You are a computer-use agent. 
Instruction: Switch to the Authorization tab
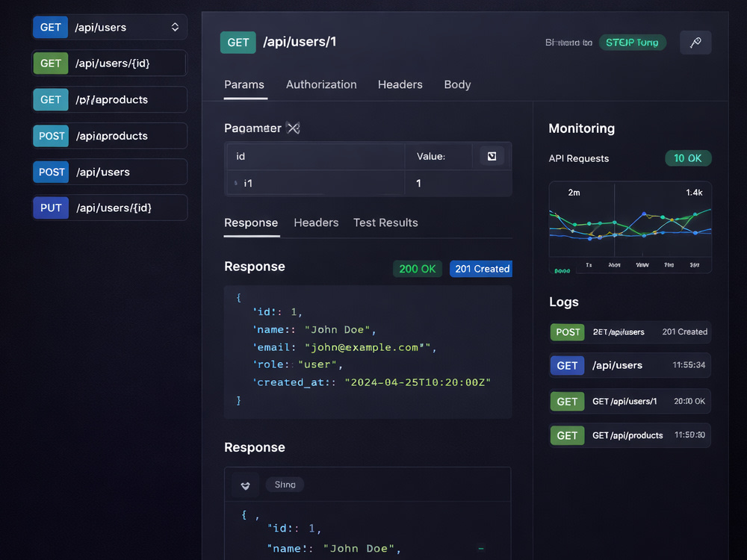321,85
